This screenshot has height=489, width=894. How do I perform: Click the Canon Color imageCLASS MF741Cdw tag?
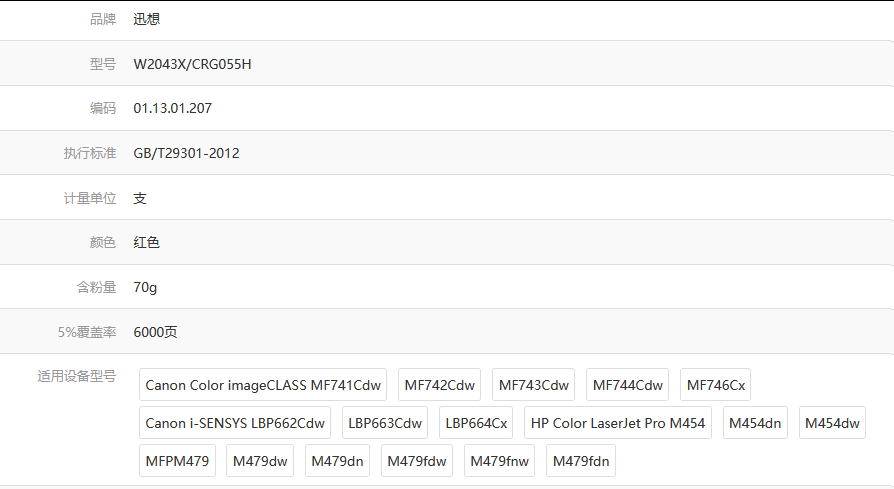263,385
